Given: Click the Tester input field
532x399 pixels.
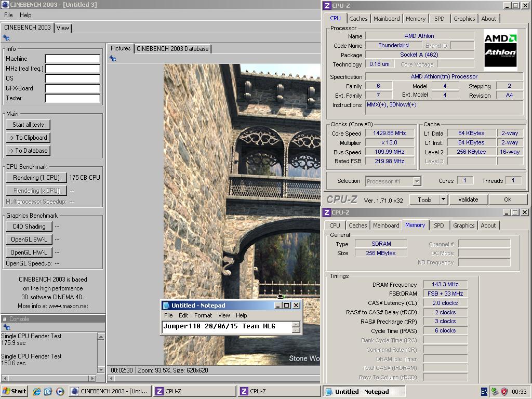Looking at the screenshot, I should (x=73, y=98).
